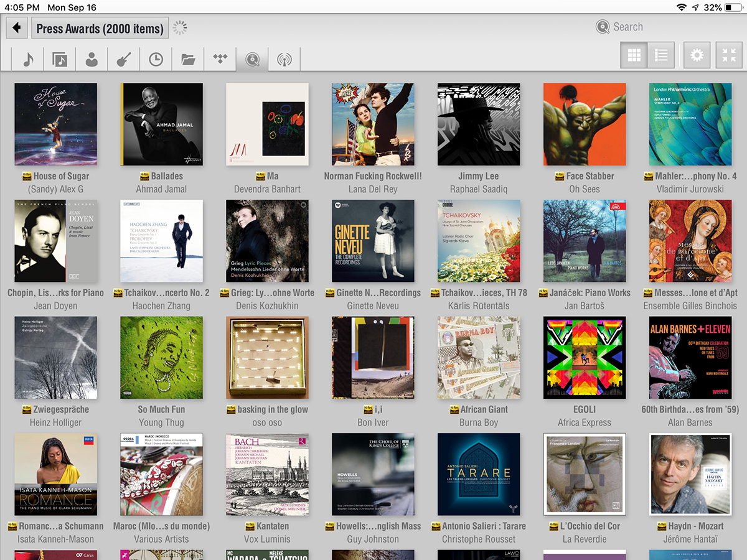The width and height of the screenshot is (747, 560).
Task: Click the title 'Howells:...nglish Mass'
Action: 378,526
